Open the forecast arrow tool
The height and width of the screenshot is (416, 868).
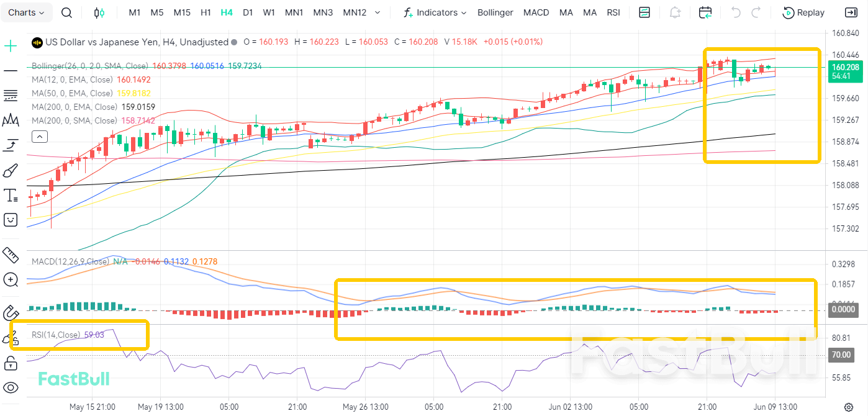coord(11,145)
